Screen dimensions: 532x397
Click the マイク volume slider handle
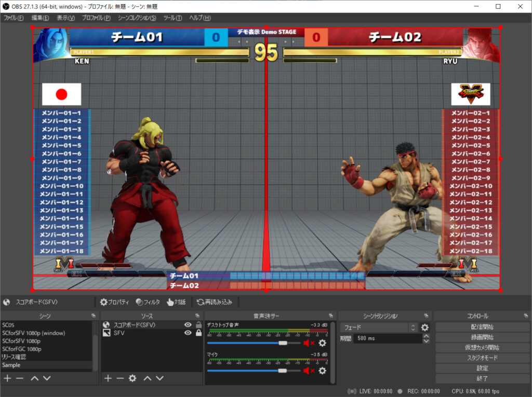coord(282,371)
